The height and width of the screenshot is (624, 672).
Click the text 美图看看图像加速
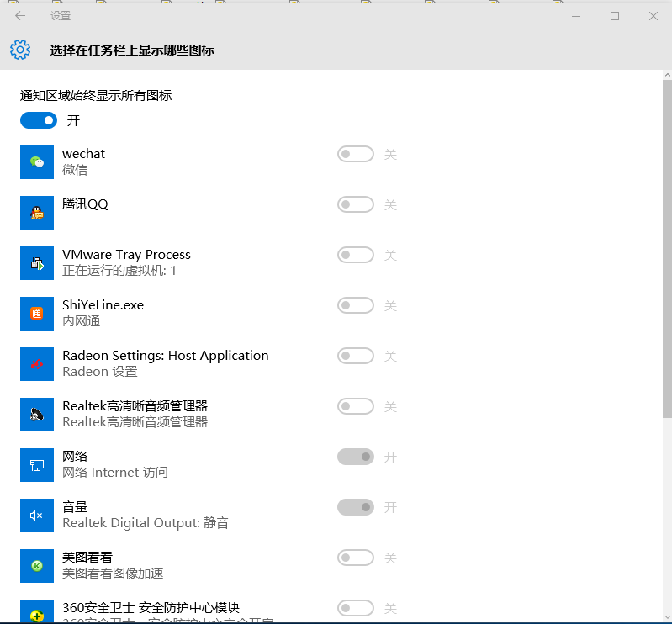(x=113, y=574)
